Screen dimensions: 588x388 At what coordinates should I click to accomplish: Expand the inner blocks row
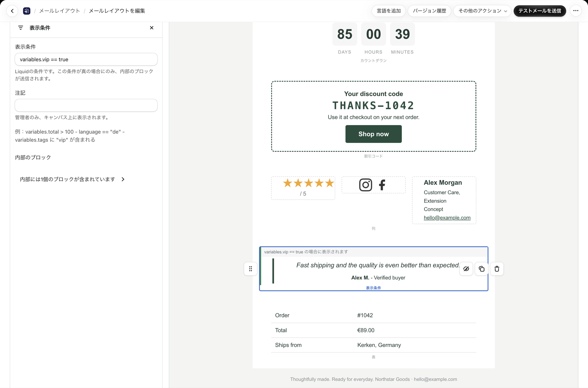coord(72,179)
